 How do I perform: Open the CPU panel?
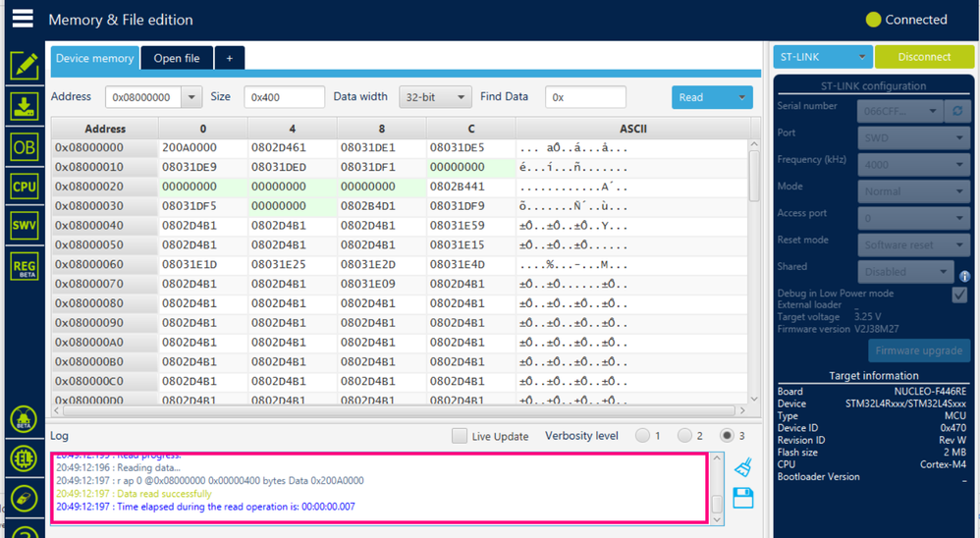[x=25, y=187]
